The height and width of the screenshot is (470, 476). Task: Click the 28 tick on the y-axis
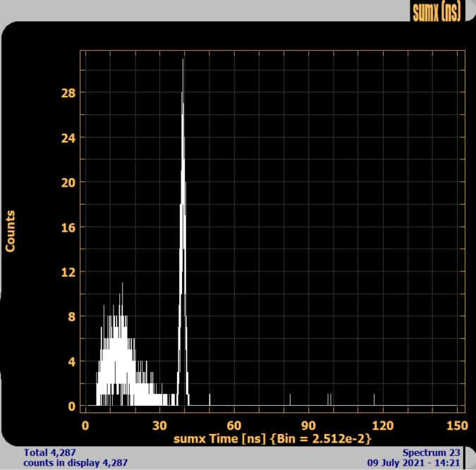(x=67, y=93)
